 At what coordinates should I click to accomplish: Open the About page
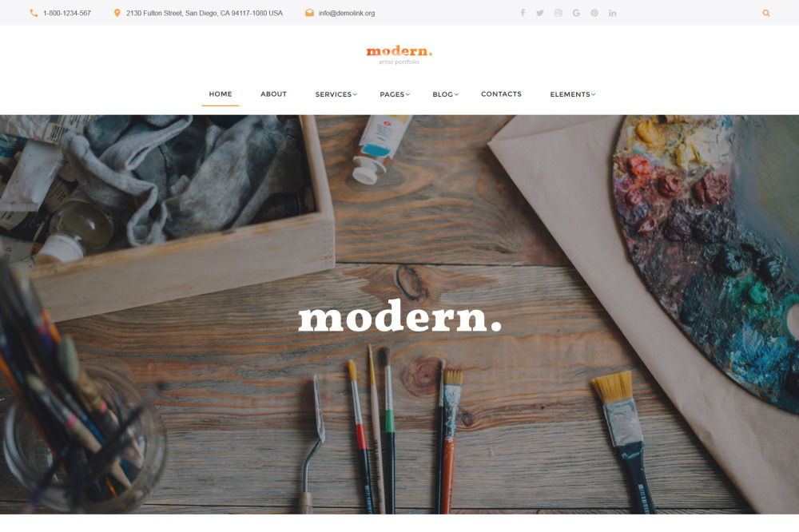pyautogui.click(x=273, y=93)
